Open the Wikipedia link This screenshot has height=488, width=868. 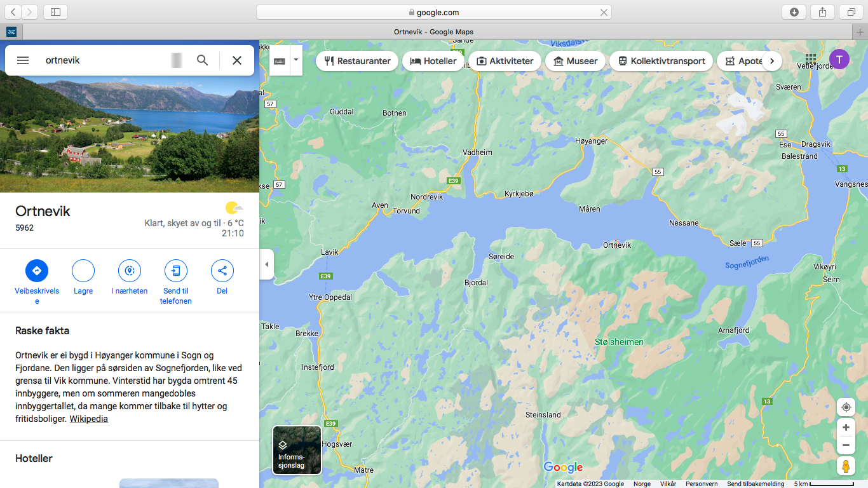pos(88,419)
